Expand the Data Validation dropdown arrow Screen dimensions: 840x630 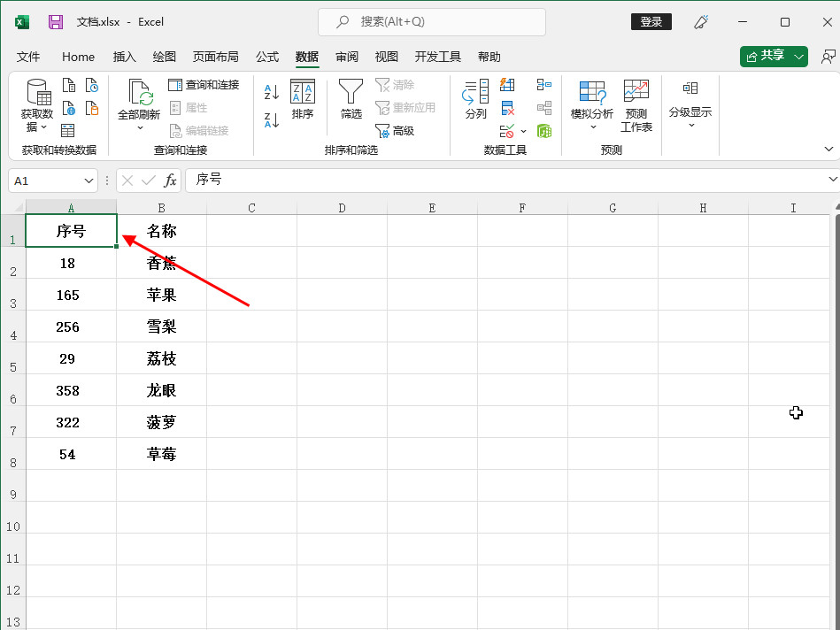coord(523,131)
